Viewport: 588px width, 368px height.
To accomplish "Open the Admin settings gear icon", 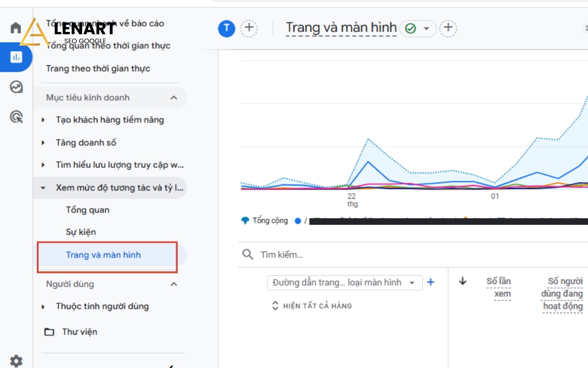I will pos(16,360).
